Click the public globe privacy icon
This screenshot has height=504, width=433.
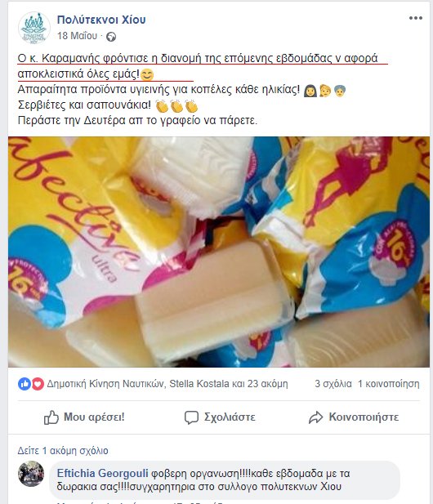[111, 37]
